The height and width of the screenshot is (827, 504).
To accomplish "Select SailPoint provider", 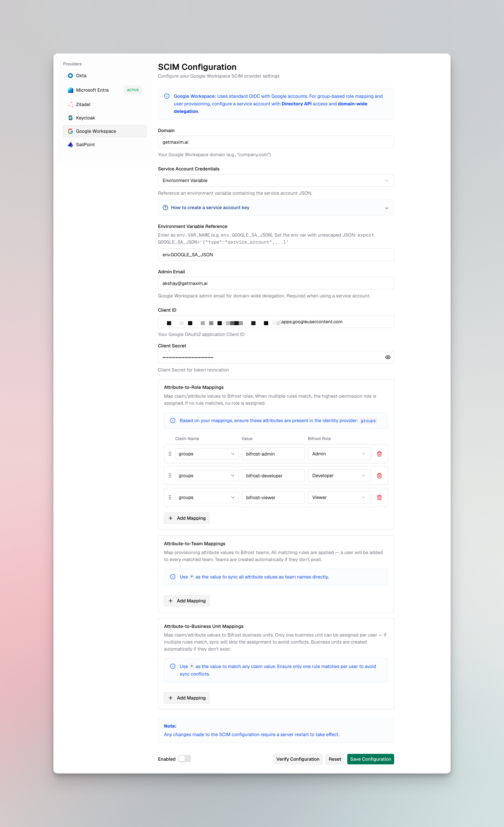I will coord(105,145).
